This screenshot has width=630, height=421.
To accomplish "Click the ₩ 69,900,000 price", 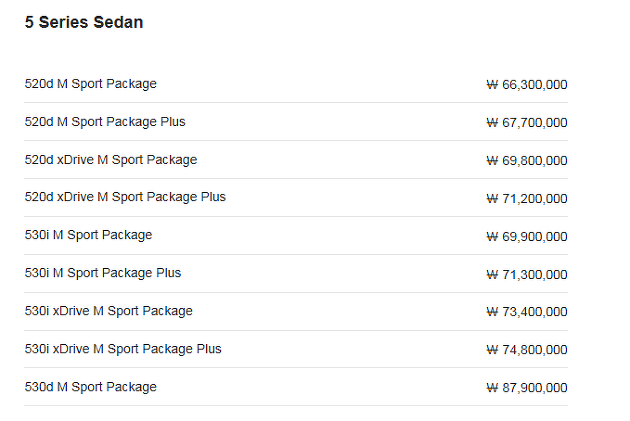I will [x=527, y=237].
